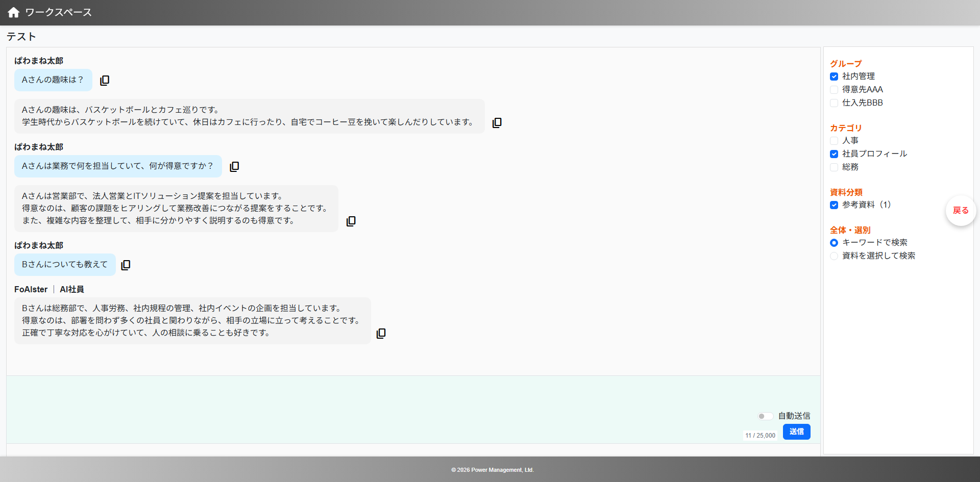Open the ワークスペース header link

point(58,12)
